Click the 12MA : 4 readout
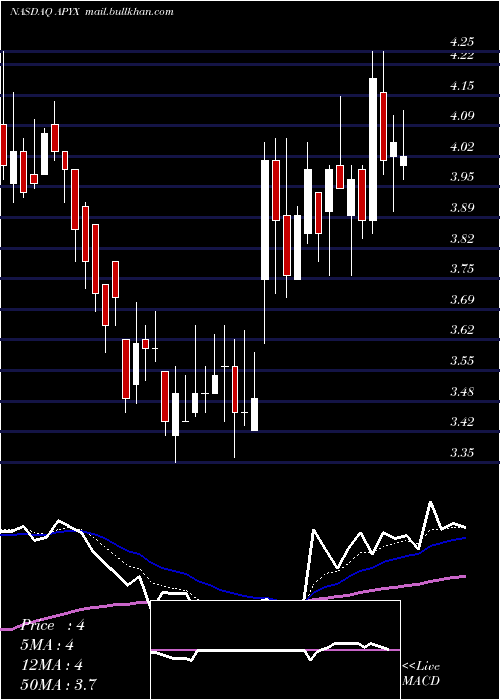Viewport: 500px width, 700px height. pos(52,665)
